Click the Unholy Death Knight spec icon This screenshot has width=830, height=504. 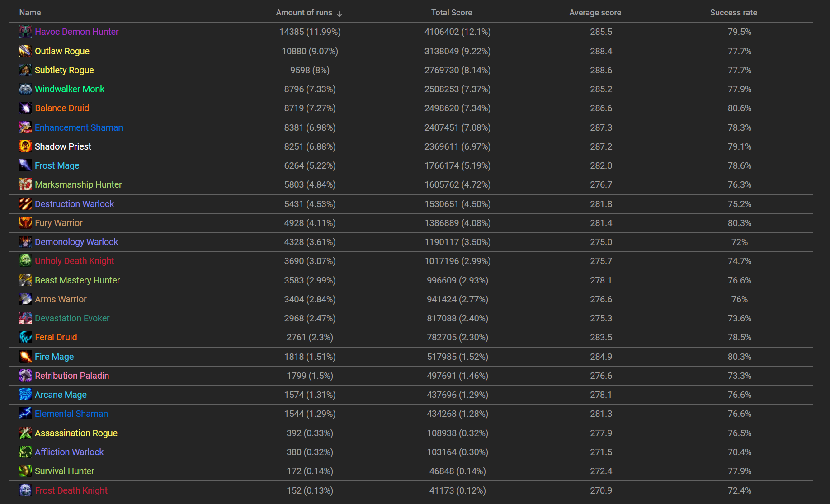[25, 261]
